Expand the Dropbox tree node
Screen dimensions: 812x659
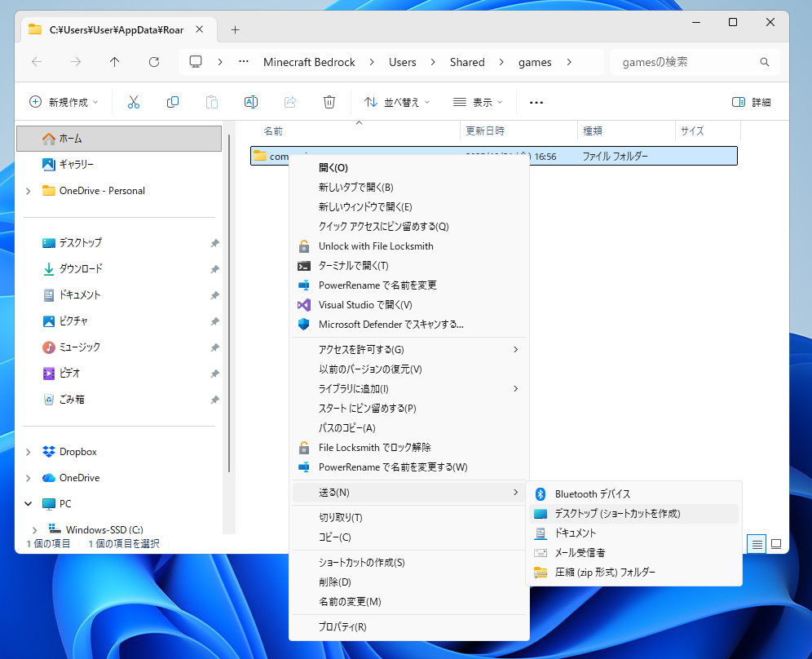(x=29, y=452)
